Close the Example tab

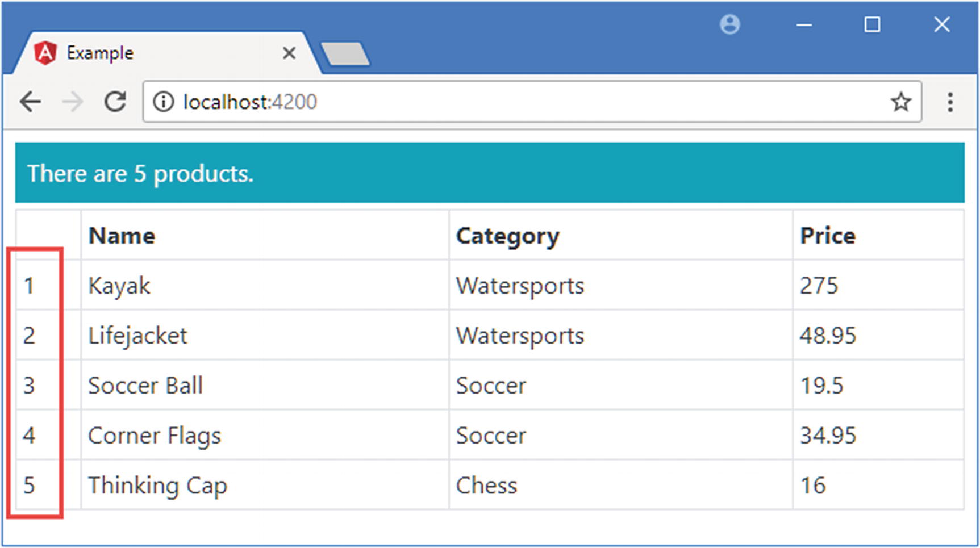[x=289, y=53]
